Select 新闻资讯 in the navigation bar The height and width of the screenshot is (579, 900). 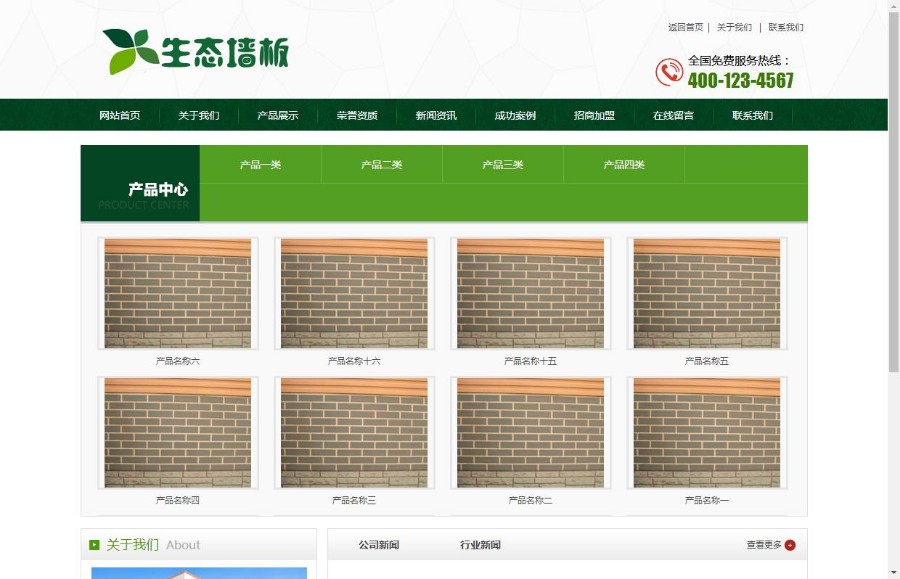(x=436, y=115)
